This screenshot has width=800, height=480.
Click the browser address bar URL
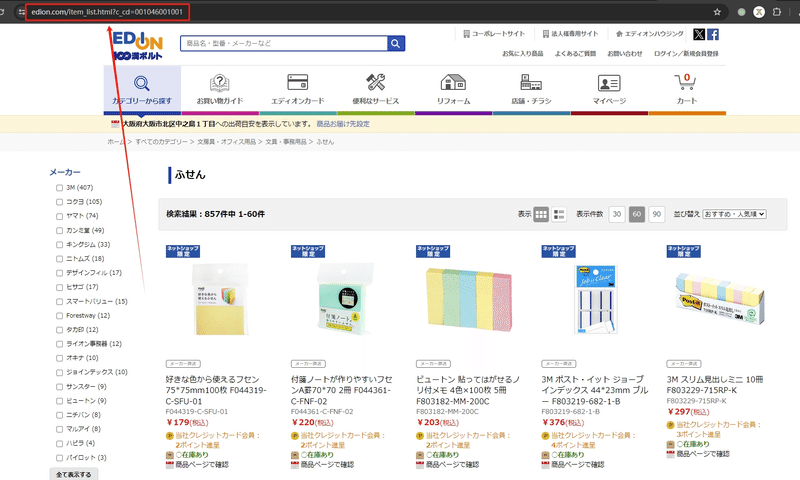click(107, 12)
